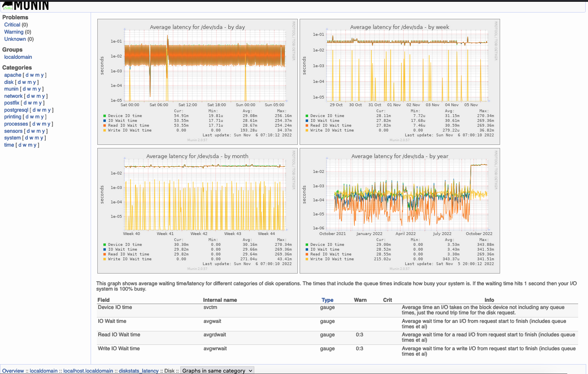Open the Critical problems link

click(12, 25)
